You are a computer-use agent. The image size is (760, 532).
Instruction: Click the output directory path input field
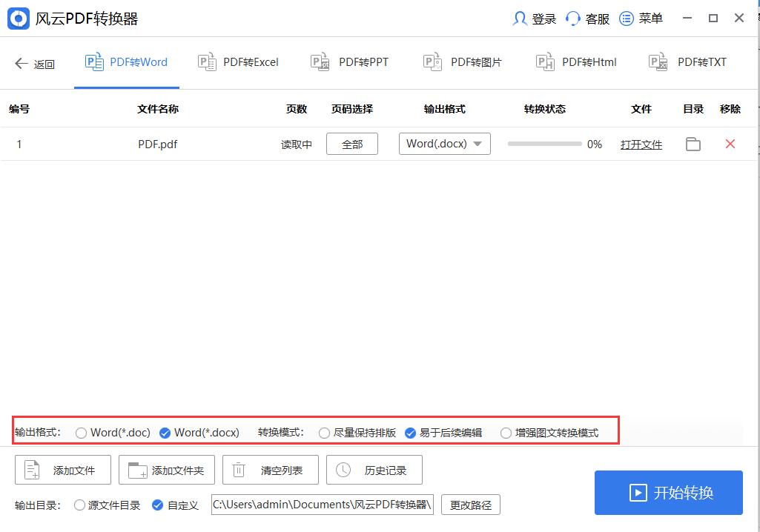click(x=322, y=505)
